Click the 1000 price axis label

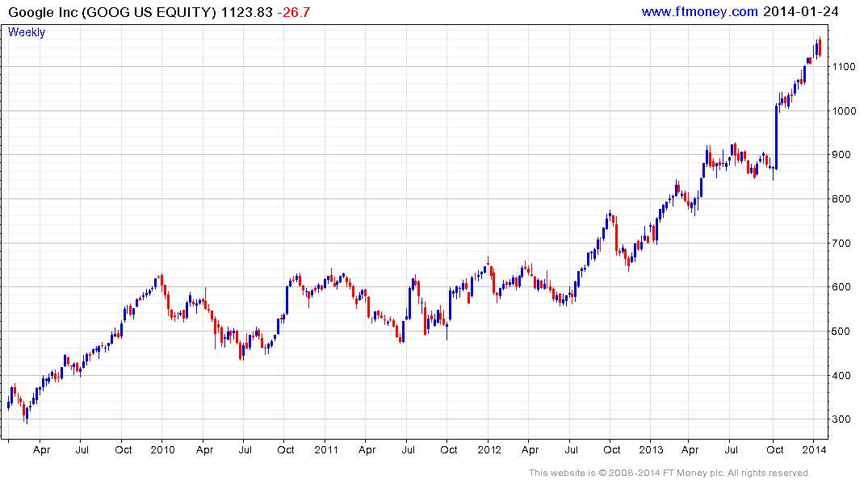pos(844,111)
